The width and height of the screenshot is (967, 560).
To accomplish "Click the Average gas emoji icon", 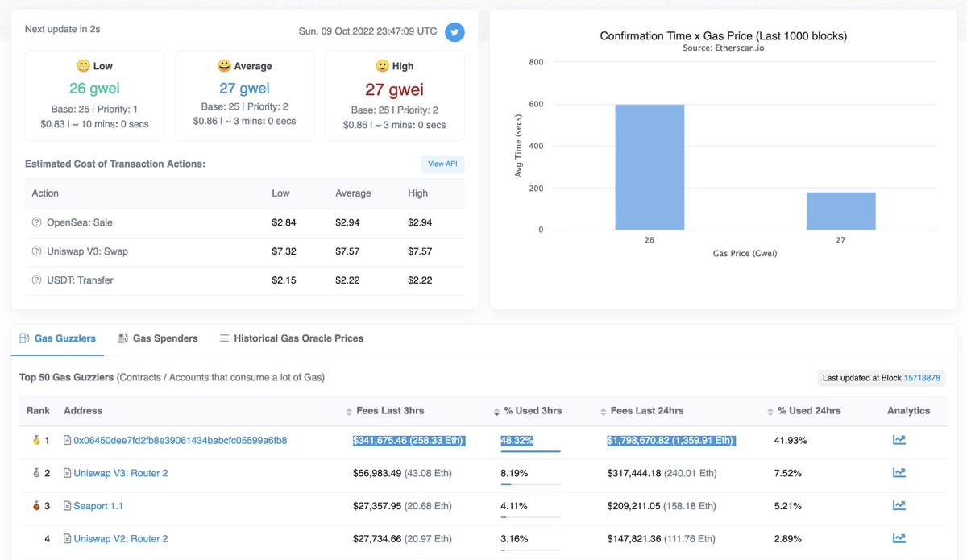I will point(224,66).
